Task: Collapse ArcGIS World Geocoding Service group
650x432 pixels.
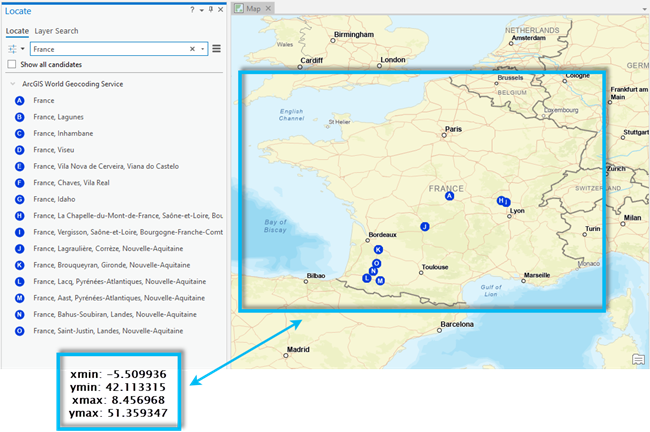Action: 14,84
